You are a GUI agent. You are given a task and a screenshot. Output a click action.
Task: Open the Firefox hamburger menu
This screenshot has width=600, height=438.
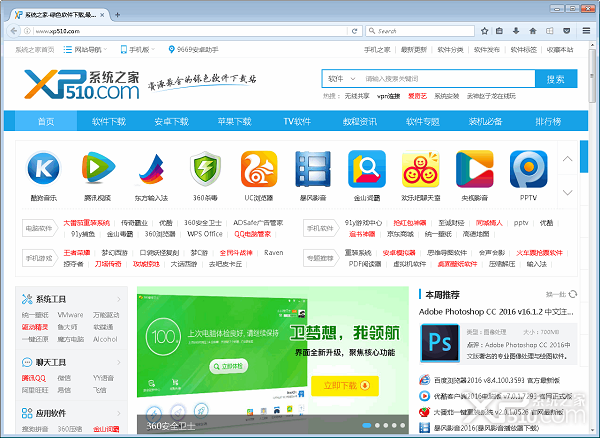(586, 31)
